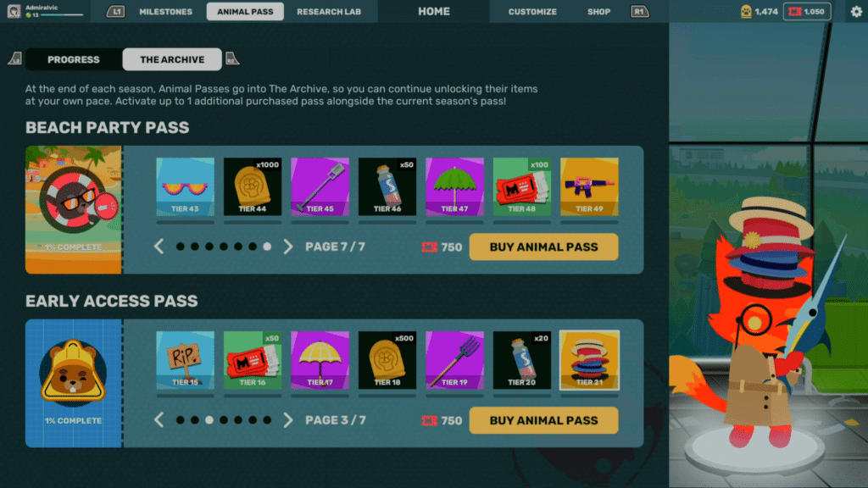Viewport: 868px width, 488px height.
Task: Buy the Beach Party Animal Pass
Action: coord(543,247)
